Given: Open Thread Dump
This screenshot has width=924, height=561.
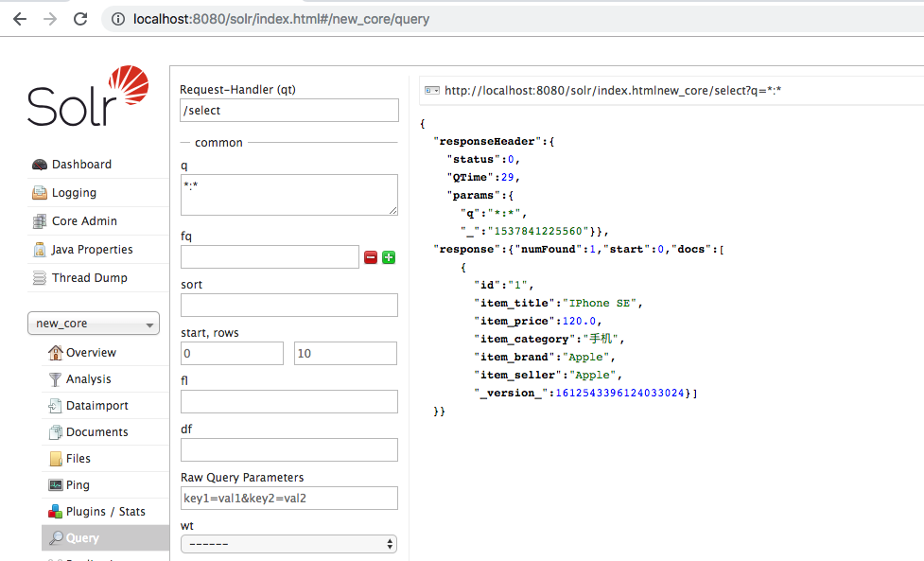Looking at the screenshot, I should [90, 277].
